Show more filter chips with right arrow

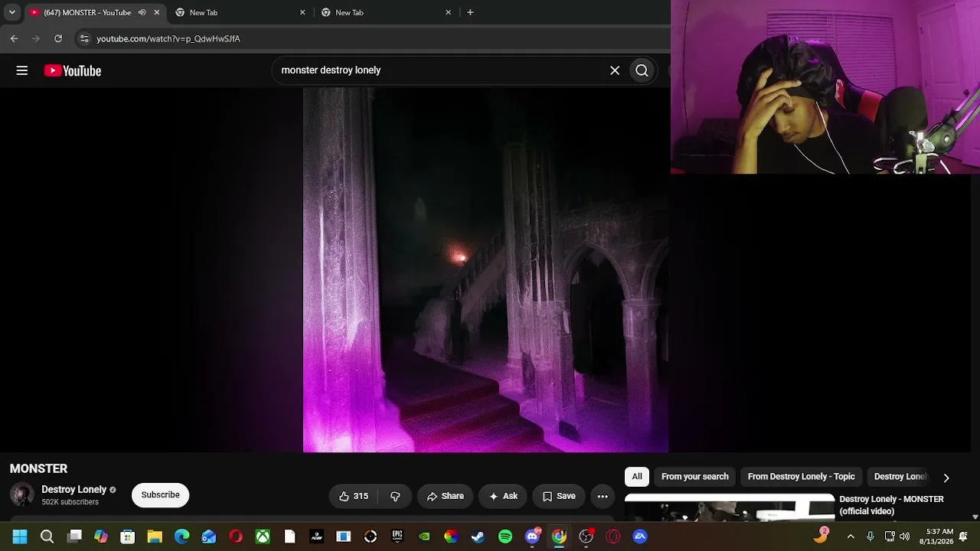[946, 478]
